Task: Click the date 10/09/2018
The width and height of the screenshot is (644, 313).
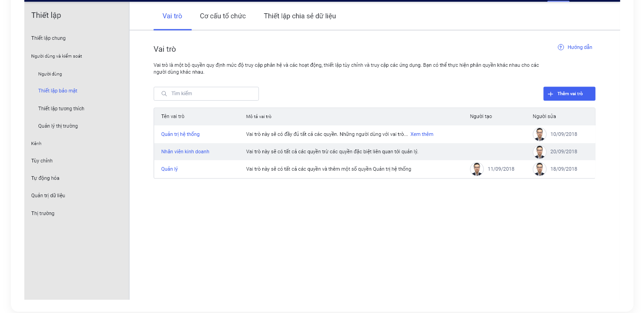Action: tap(563, 135)
